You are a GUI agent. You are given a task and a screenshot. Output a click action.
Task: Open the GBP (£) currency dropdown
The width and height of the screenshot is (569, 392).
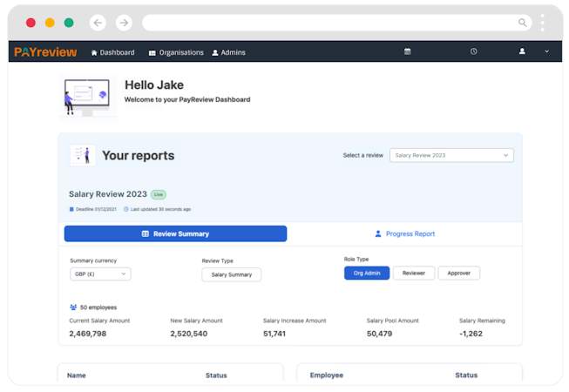click(100, 274)
